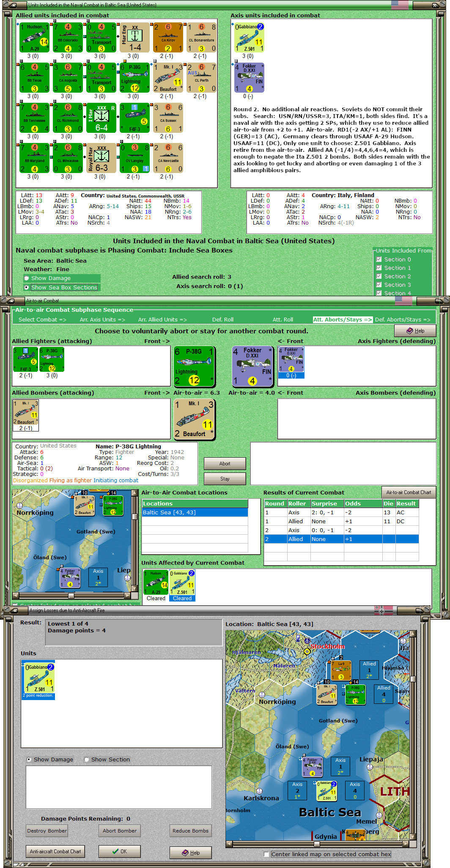450x868 pixels.
Task: Click Att. Aborts/Stays sequence step
Action: (343, 320)
